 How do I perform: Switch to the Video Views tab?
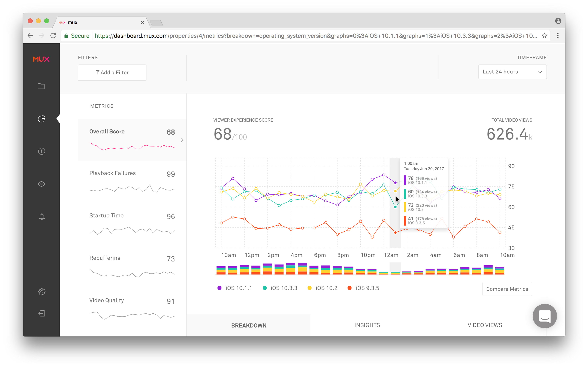coord(485,325)
